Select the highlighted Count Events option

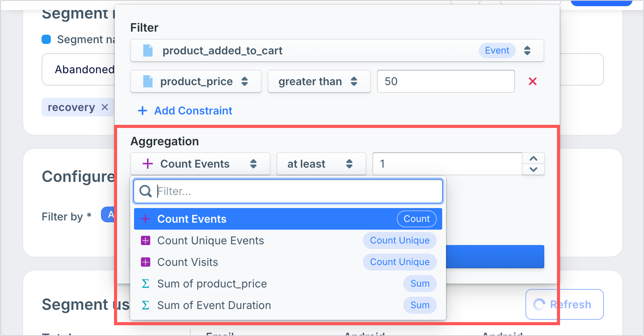click(191, 219)
